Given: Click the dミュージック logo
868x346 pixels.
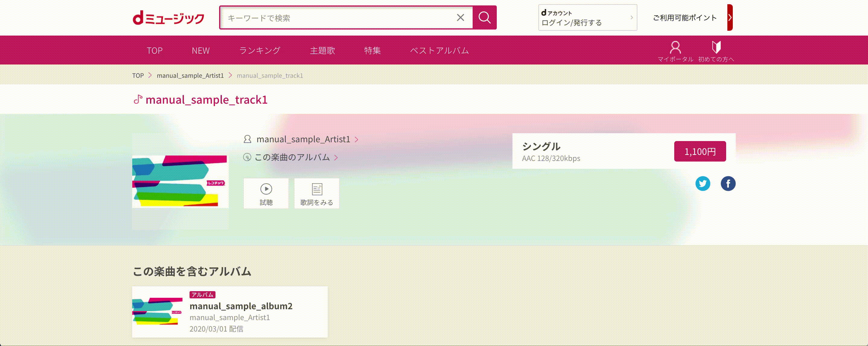Looking at the screenshot, I should click(x=168, y=18).
